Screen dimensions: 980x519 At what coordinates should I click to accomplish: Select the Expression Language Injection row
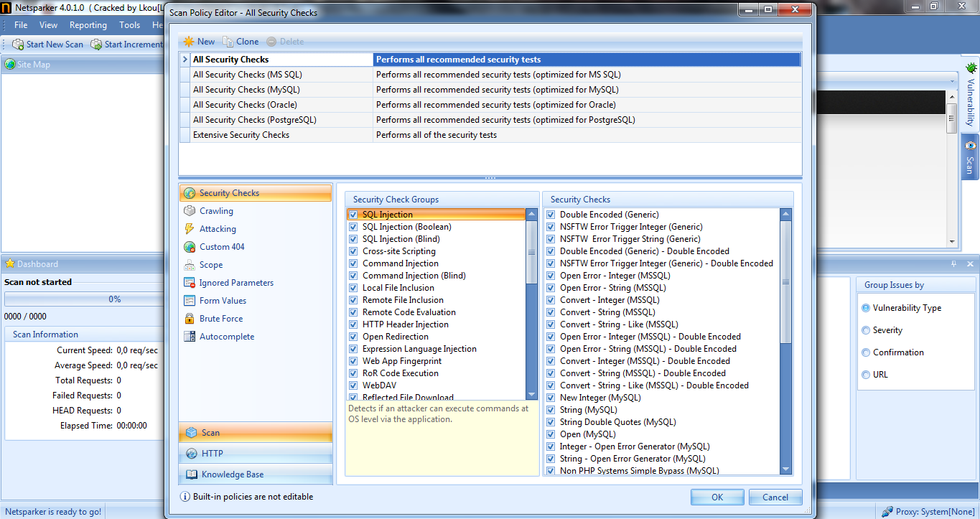(x=437, y=349)
